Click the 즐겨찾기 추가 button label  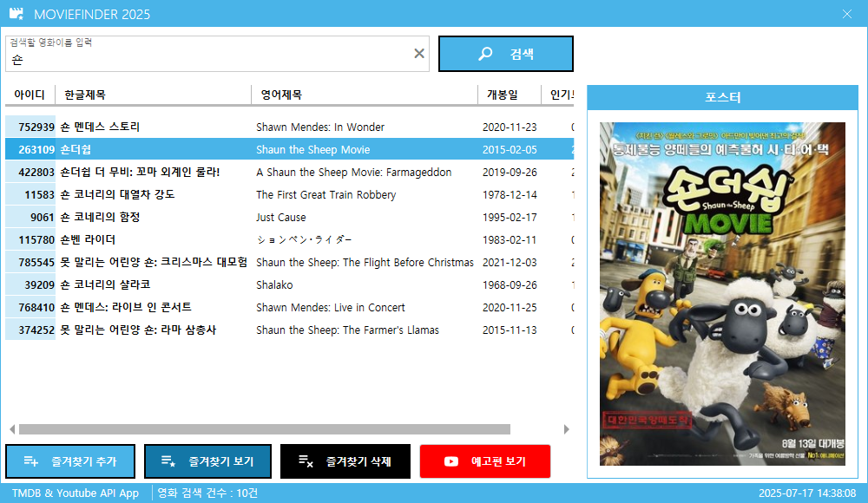(x=84, y=461)
